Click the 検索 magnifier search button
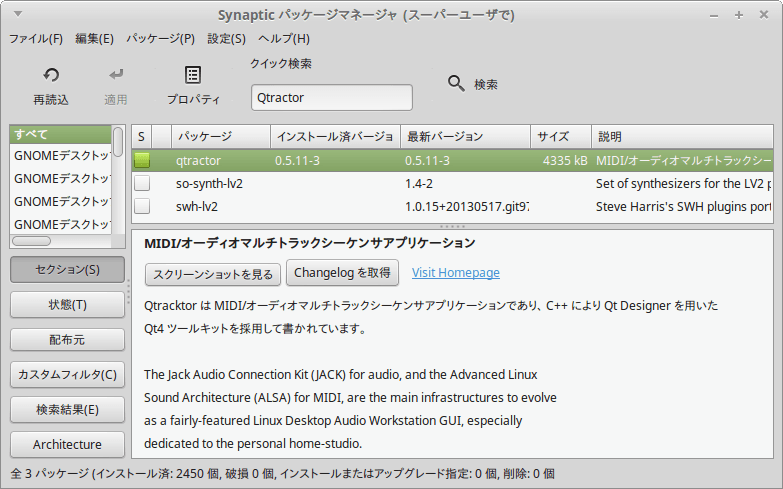The width and height of the screenshot is (783, 489). pos(473,84)
